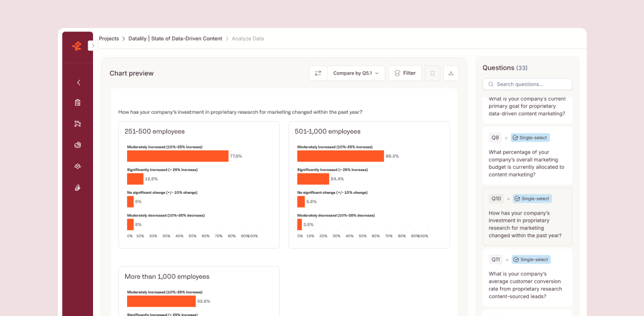Open the Compare by Q5.1 dropdown

point(356,73)
